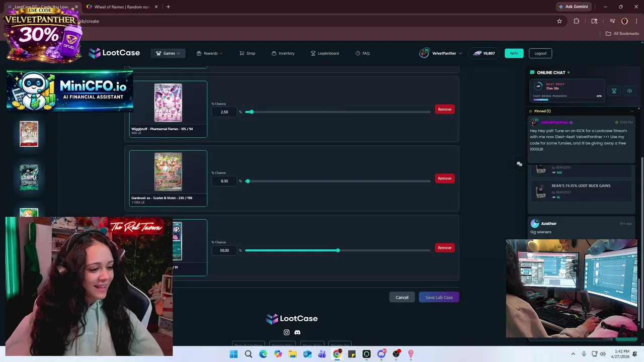This screenshot has width=644, height=362.
Task: Click the Gardevoir ex chance slider handle
Action: pos(247,181)
